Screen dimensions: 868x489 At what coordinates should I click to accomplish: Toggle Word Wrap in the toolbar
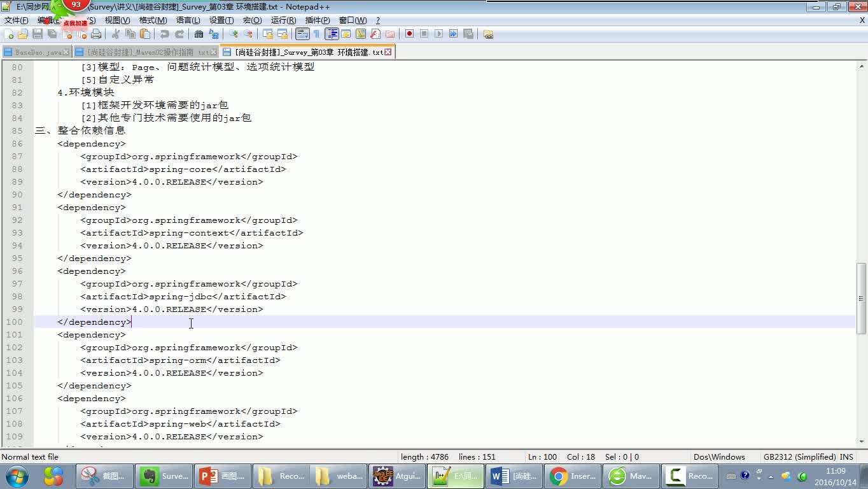click(302, 34)
